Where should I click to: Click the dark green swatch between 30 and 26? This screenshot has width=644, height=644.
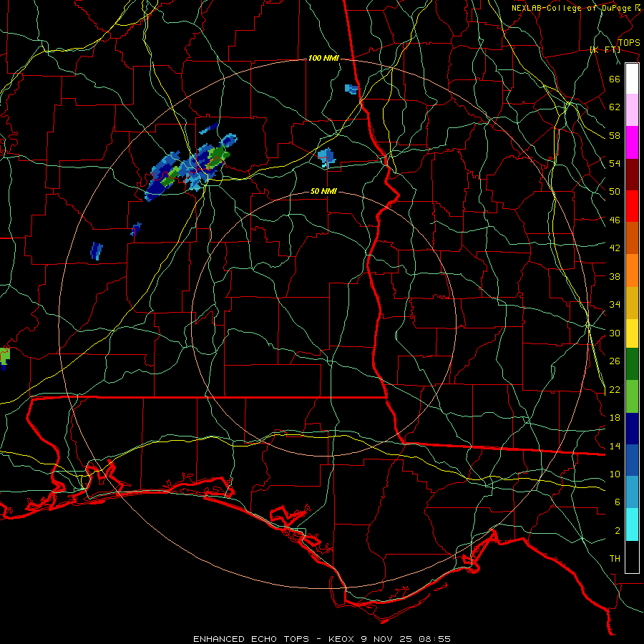tap(632, 364)
